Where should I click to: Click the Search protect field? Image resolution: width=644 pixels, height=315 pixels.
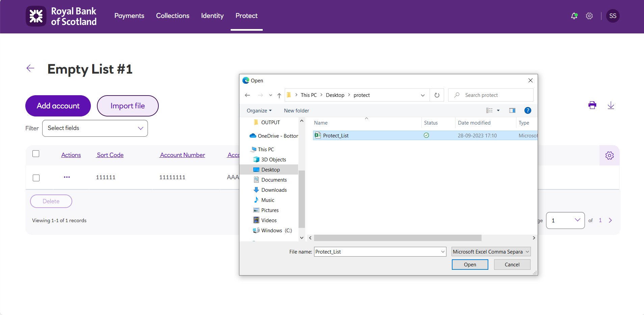[491, 95]
